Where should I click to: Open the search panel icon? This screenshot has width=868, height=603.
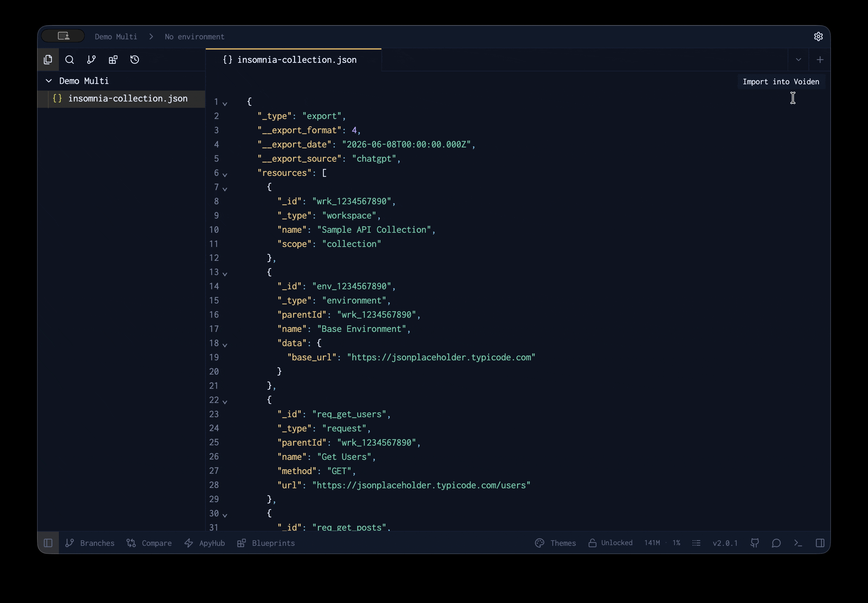coord(69,60)
